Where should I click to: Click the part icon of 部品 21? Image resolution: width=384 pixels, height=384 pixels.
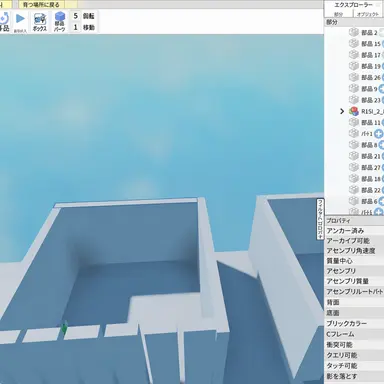pyautogui.click(x=353, y=156)
